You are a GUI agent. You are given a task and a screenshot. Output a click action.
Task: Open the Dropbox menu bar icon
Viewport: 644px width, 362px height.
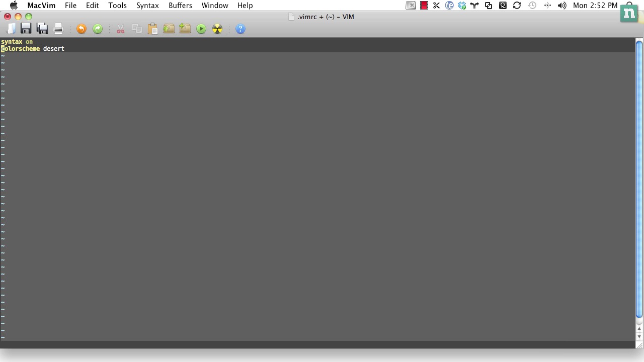point(462,6)
